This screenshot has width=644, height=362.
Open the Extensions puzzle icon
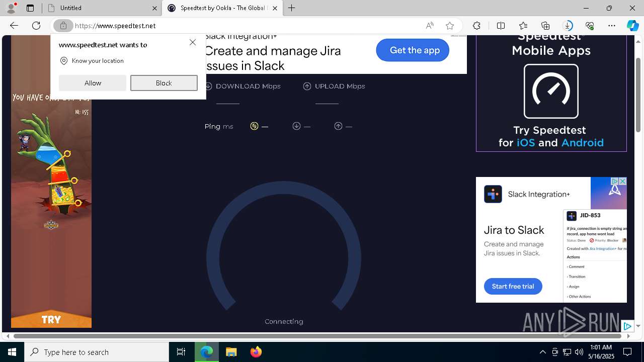476,26
